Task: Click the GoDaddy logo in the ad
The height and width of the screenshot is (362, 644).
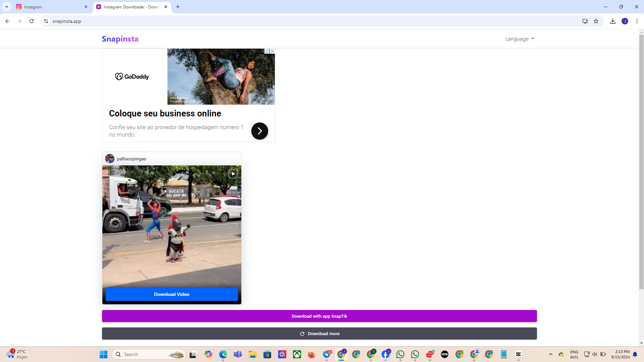Action: (132, 76)
